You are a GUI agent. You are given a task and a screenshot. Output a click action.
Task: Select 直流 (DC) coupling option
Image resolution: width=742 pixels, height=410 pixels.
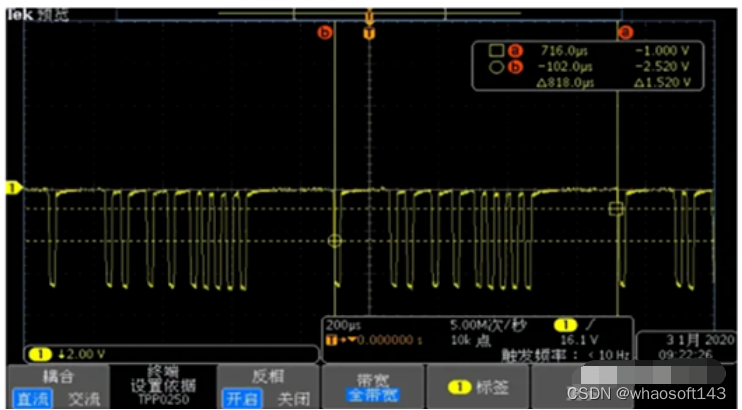point(32,399)
